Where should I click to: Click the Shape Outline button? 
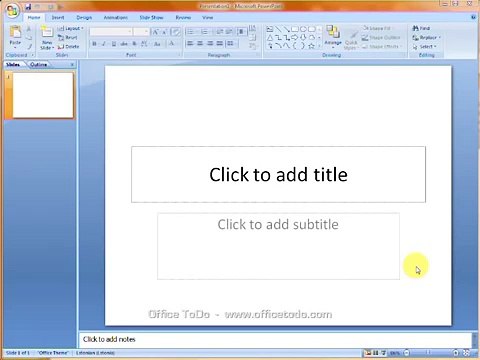pos(381,38)
